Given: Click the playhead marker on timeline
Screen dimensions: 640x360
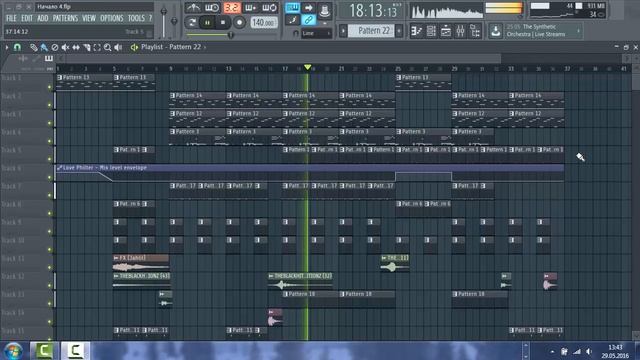Looking at the screenshot, I should [x=308, y=67].
